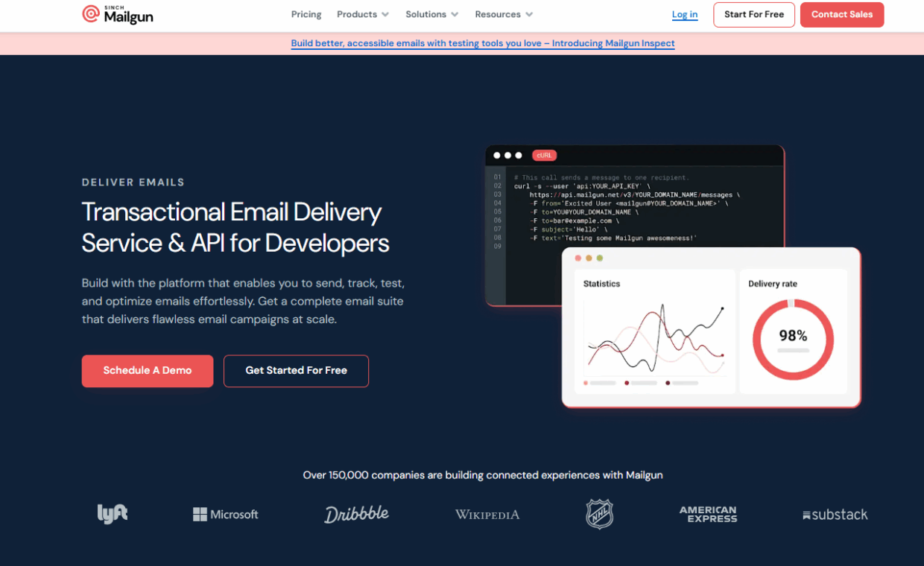Click the Log in link

click(x=685, y=14)
